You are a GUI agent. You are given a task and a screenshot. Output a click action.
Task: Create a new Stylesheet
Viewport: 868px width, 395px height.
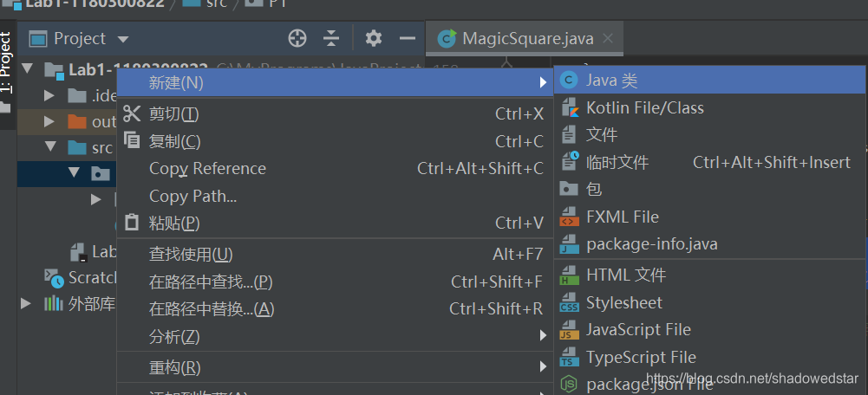[710, 302]
